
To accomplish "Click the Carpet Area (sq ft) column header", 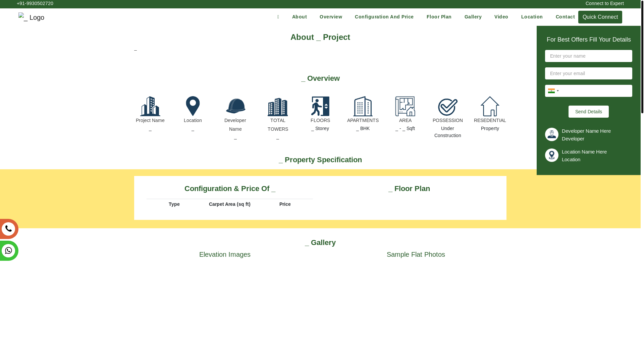I will tap(230, 204).
